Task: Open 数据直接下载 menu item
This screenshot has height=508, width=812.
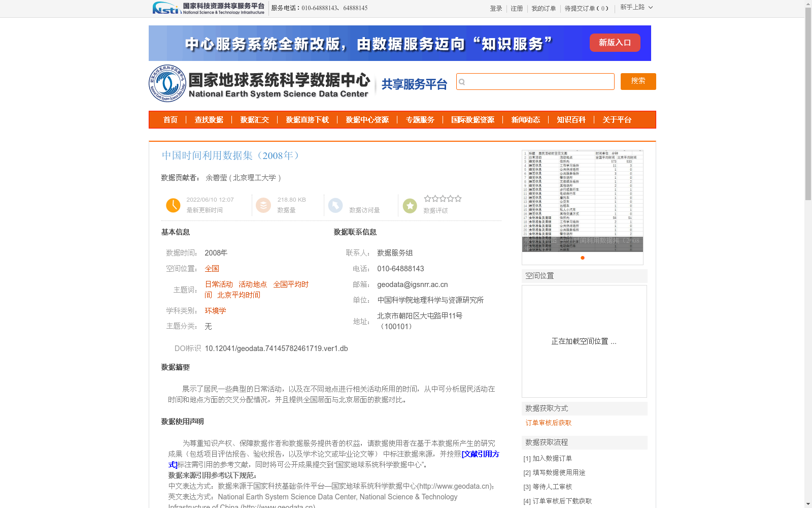Action: click(x=308, y=120)
